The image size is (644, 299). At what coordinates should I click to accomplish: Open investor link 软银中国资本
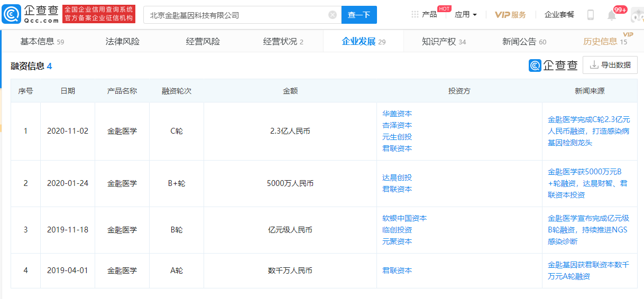coord(404,218)
